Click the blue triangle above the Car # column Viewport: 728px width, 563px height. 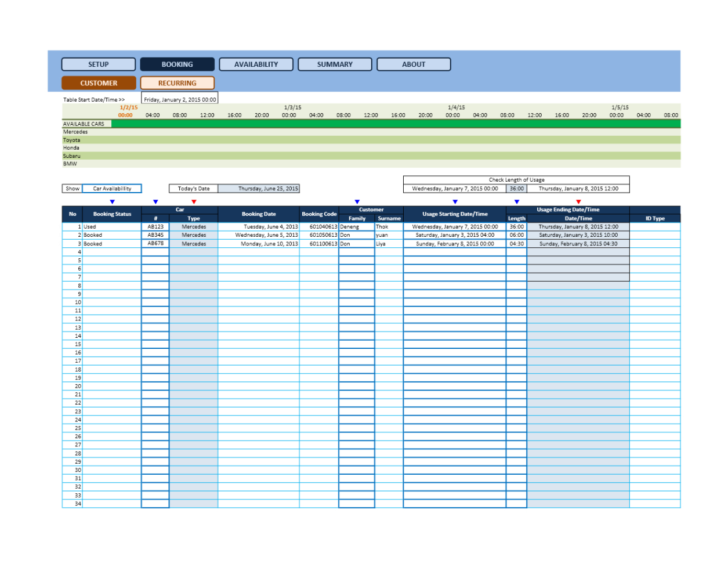pos(155,203)
